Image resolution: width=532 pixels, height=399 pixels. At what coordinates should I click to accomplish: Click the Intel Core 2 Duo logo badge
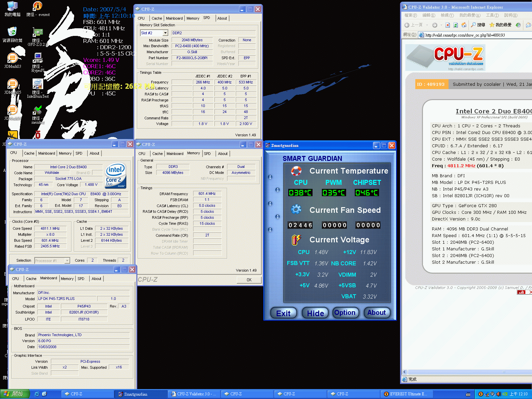pos(115,176)
